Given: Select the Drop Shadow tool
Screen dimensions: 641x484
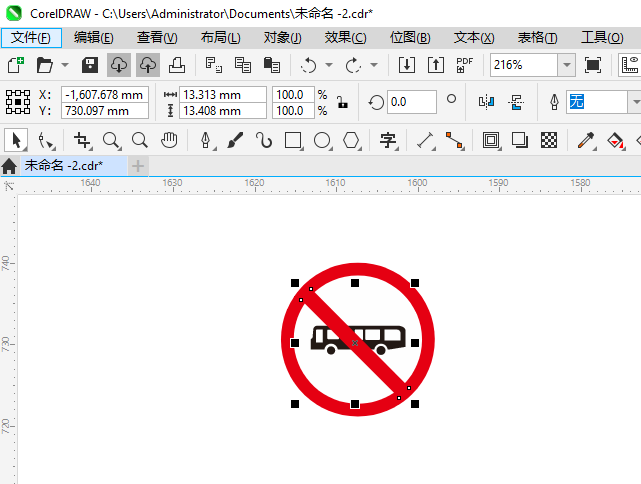Looking at the screenshot, I should 520,141.
